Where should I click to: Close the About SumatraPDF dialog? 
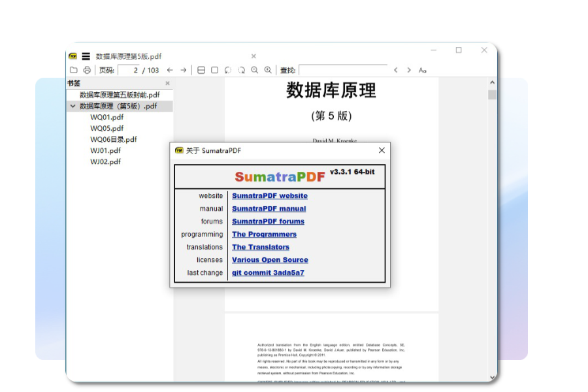pos(382,150)
